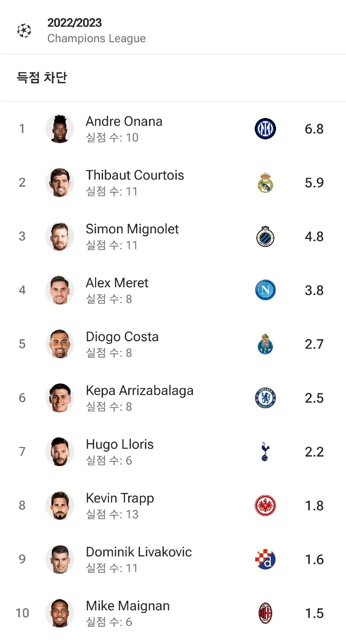The width and height of the screenshot is (346, 644).
Task: Select the Tottenham Hotspur crest
Action: point(265,452)
